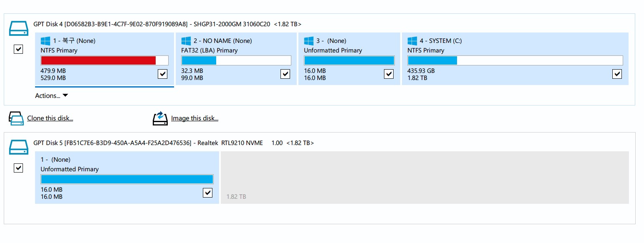The width and height of the screenshot is (644, 243).
Task: Click 'NTFS Primary' text under 복구
Action: point(59,50)
